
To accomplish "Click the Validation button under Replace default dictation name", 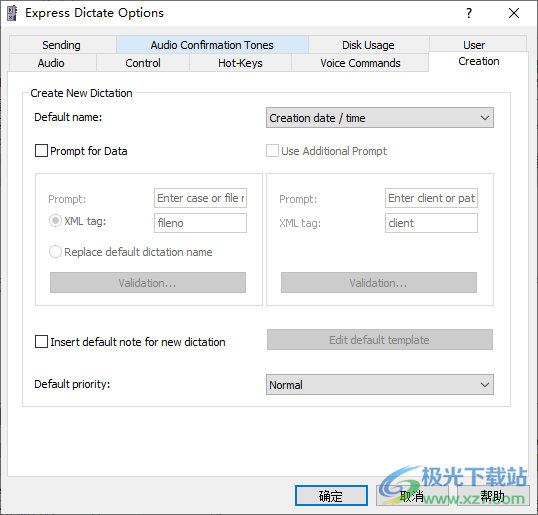I will pos(148,283).
